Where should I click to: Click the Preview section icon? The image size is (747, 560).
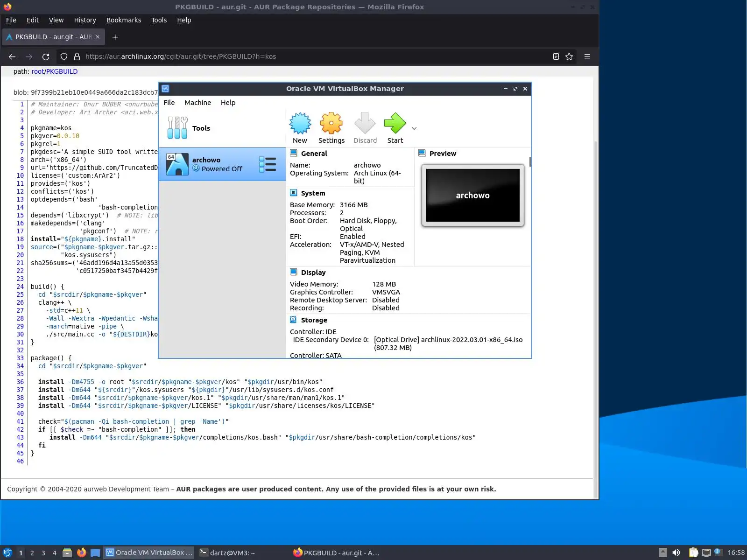click(422, 153)
